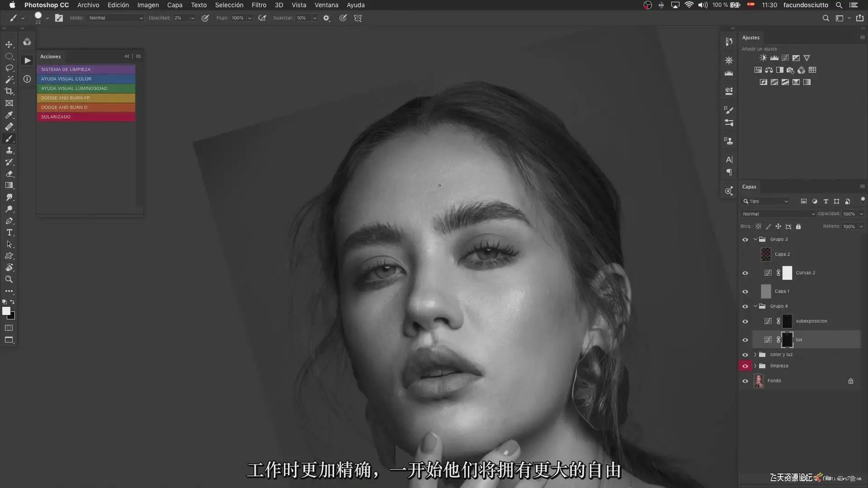Select the Lasso tool
Viewport: 868px width, 488px height.
pyautogui.click(x=9, y=68)
